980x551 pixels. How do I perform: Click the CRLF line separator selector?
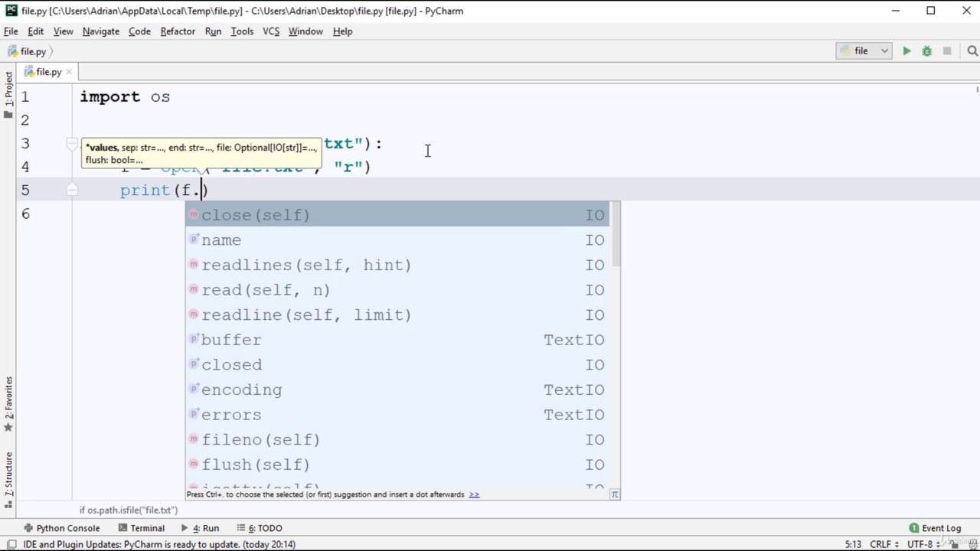coord(884,544)
